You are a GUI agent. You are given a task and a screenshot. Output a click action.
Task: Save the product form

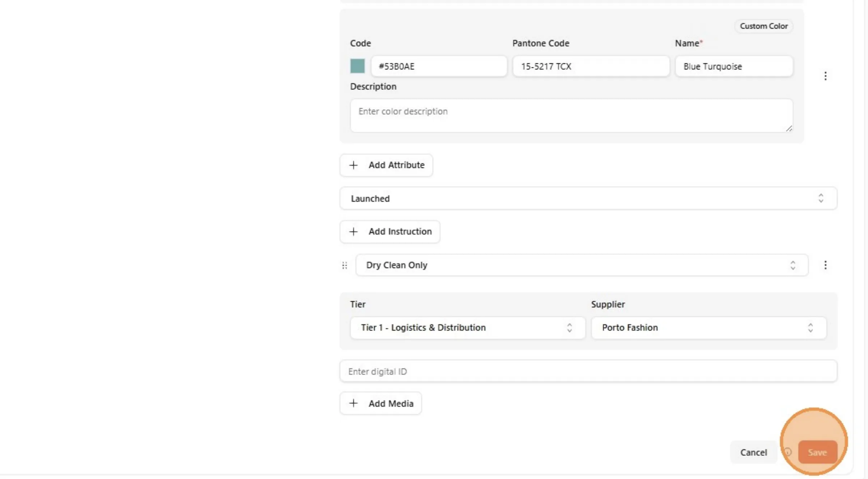pos(817,452)
